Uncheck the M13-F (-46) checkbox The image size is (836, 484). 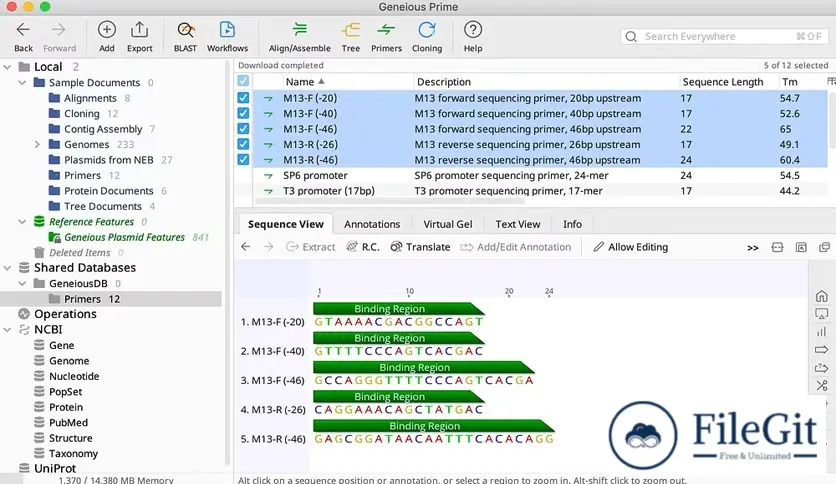point(243,128)
